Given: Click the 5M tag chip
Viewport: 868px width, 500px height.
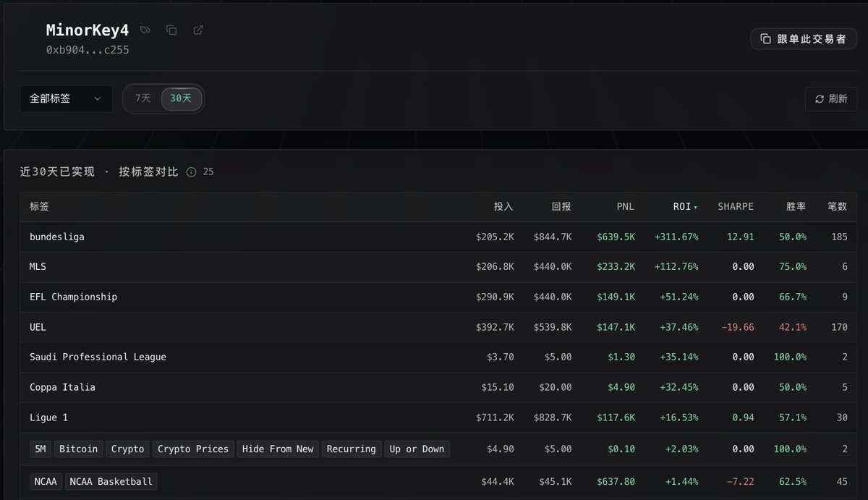Looking at the screenshot, I should pyautogui.click(x=41, y=449).
